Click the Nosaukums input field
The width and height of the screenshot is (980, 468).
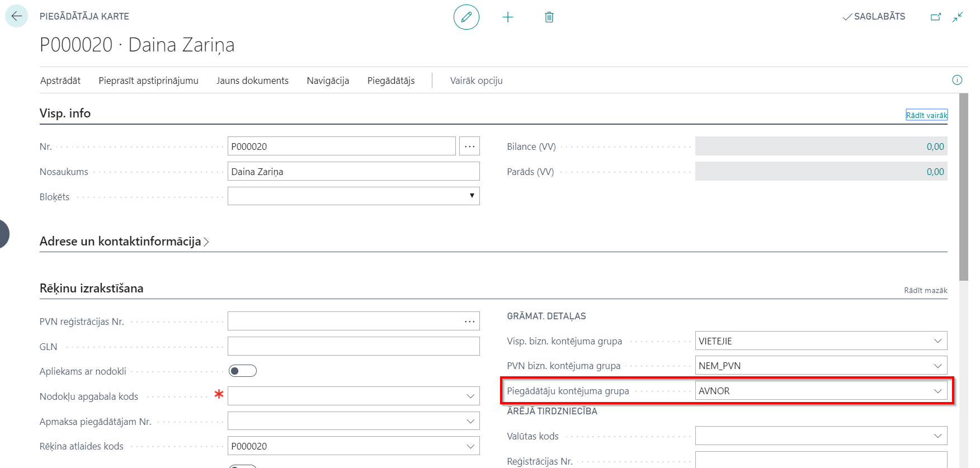[x=354, y=172]
